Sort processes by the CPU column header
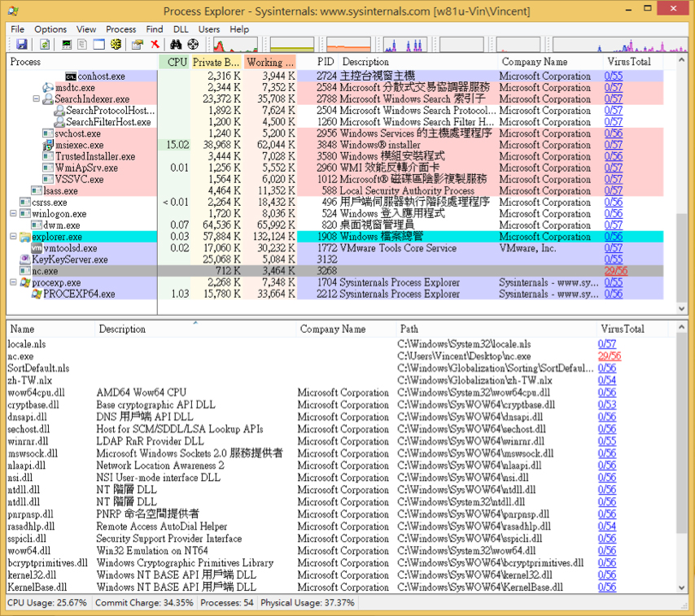This screenshot has height=616, width=695. 175,62
